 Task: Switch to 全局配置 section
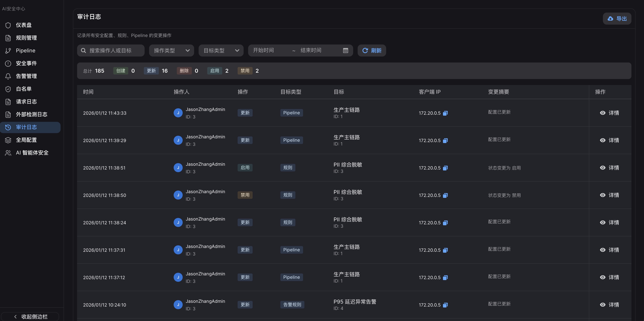[x=26, y=140]
